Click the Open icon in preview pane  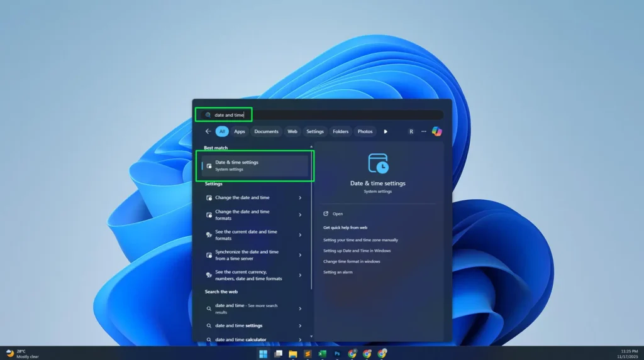(x=326, y=214)
